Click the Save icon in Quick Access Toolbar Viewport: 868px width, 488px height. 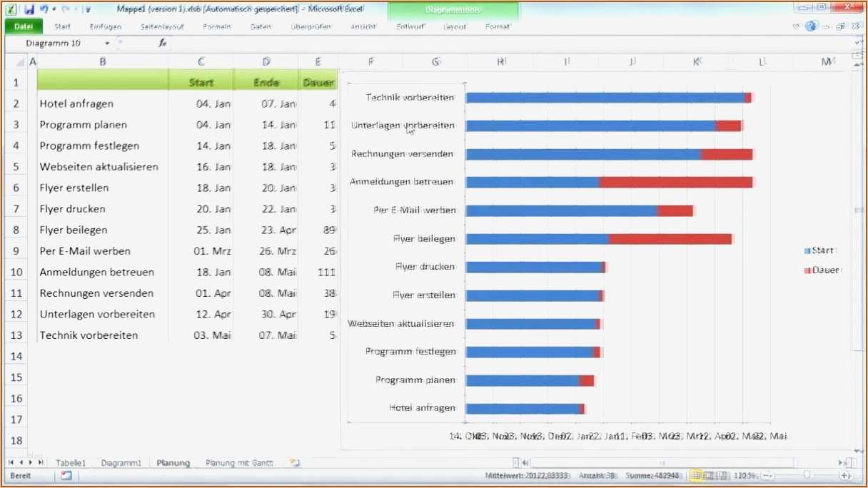coord(29,8)
